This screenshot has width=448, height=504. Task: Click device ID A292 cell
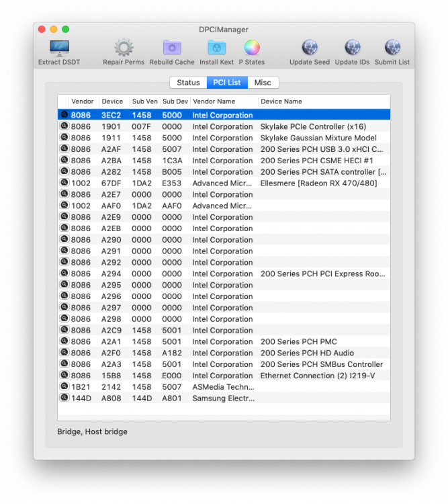pos(111,263)
